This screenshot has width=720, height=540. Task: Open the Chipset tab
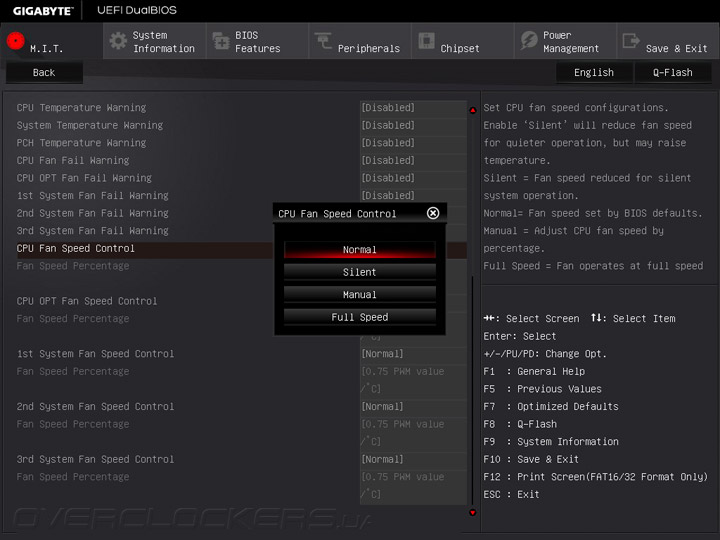click(x=463, y=41)
